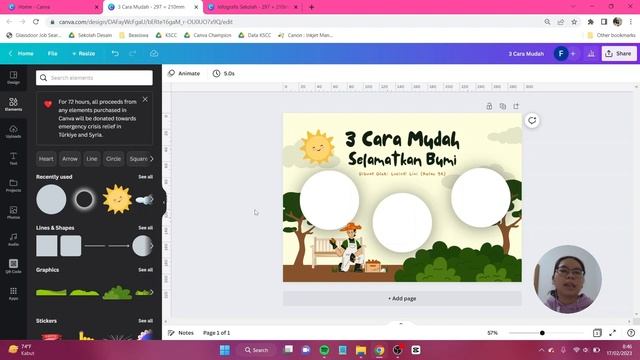Click the comment bubble beside the canvas
The height and width of the screenshot is (360, 640).
coord(532,120)
